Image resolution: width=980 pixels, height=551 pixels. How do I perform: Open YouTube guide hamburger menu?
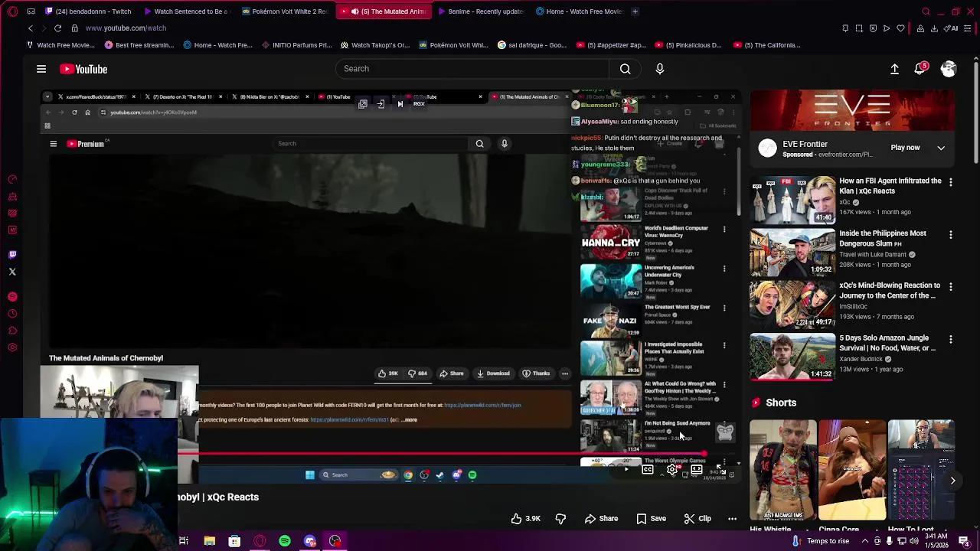point(41,69)
